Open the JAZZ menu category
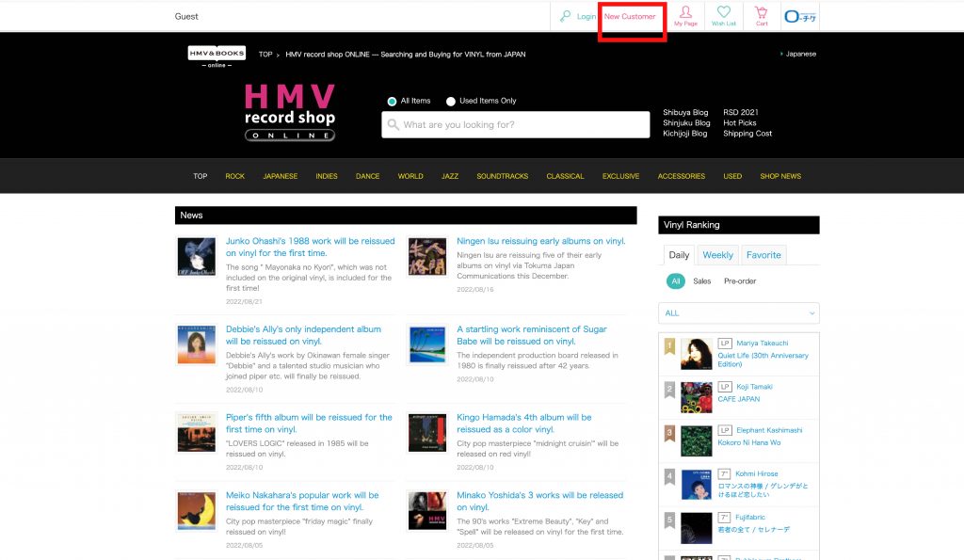 point(450,176)
